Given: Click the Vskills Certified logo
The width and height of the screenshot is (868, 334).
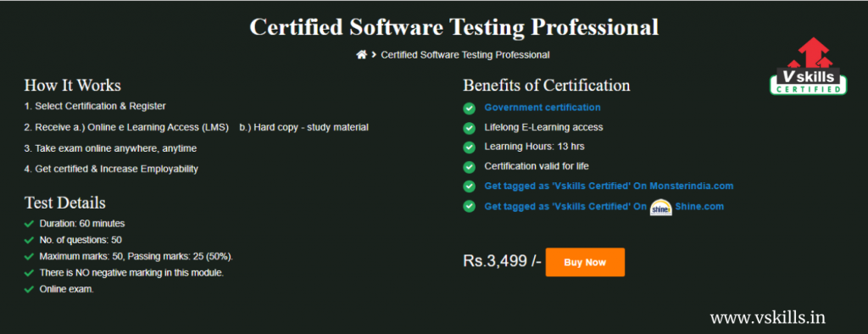Looking at the screenshot, I should tap(808, 66).
